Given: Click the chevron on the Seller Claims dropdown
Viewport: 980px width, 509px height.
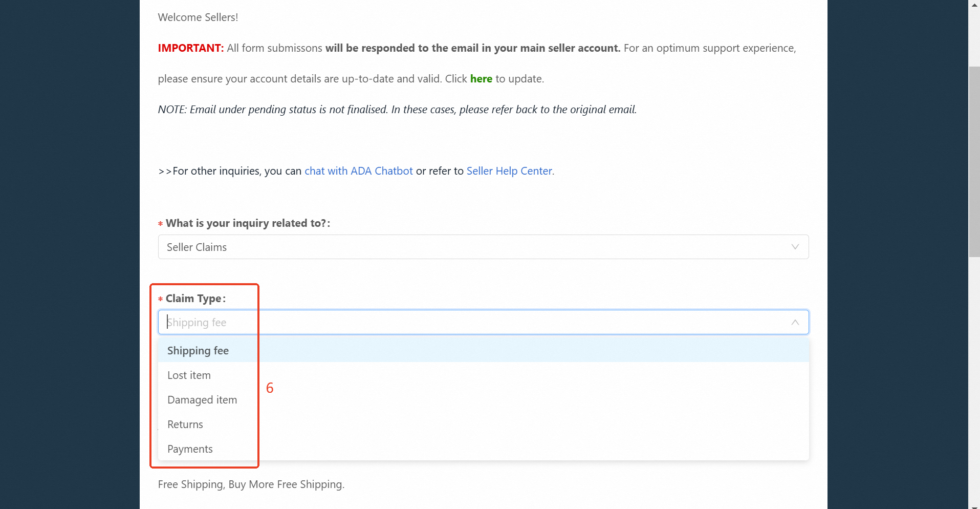Looking at the screenshot, I should pyautogui.click(x=795, y=246).
